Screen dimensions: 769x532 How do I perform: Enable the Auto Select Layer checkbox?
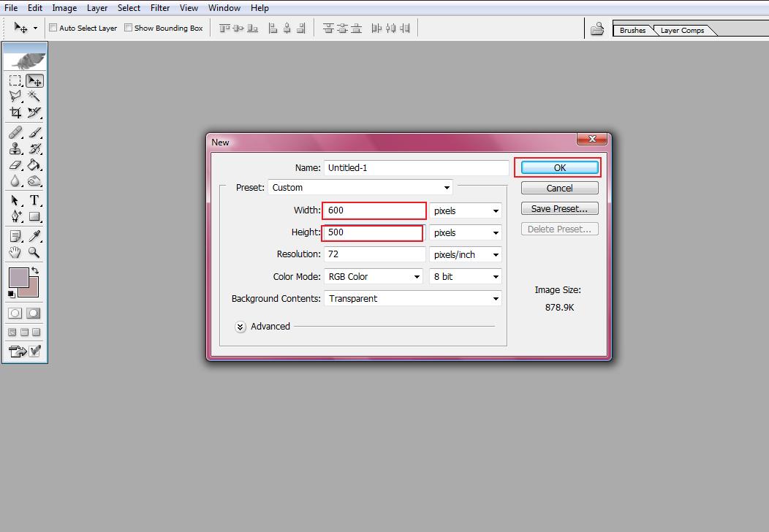[53, 28]
